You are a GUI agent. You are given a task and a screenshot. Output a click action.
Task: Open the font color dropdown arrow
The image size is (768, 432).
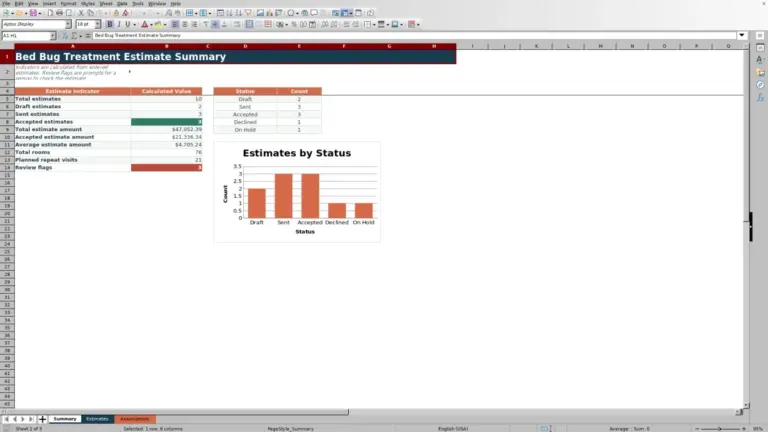point(151,24)
